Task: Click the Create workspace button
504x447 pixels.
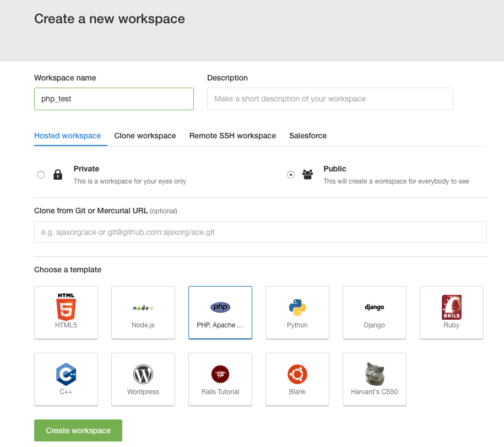Action: (x=78, y=430)
